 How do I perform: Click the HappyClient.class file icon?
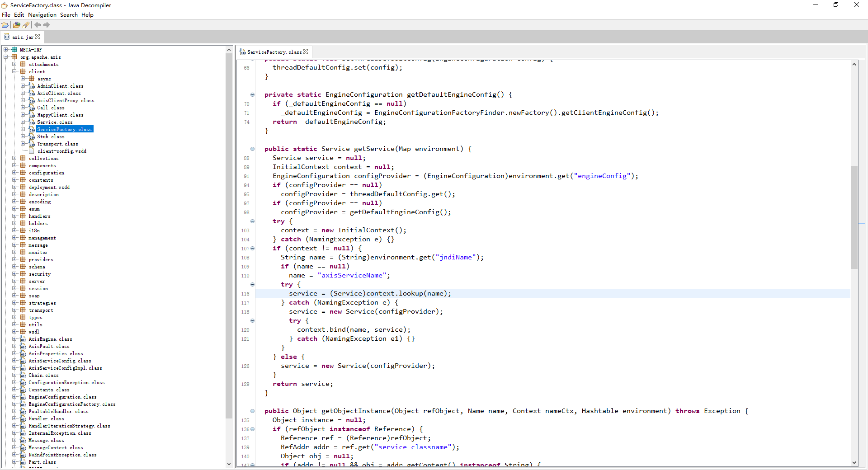point(32,115)
